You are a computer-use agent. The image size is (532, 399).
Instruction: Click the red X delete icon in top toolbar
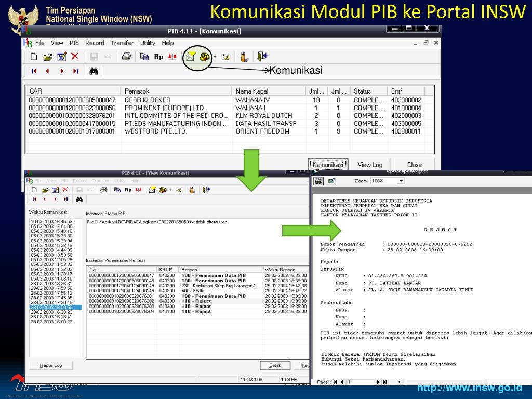[75, 57]
